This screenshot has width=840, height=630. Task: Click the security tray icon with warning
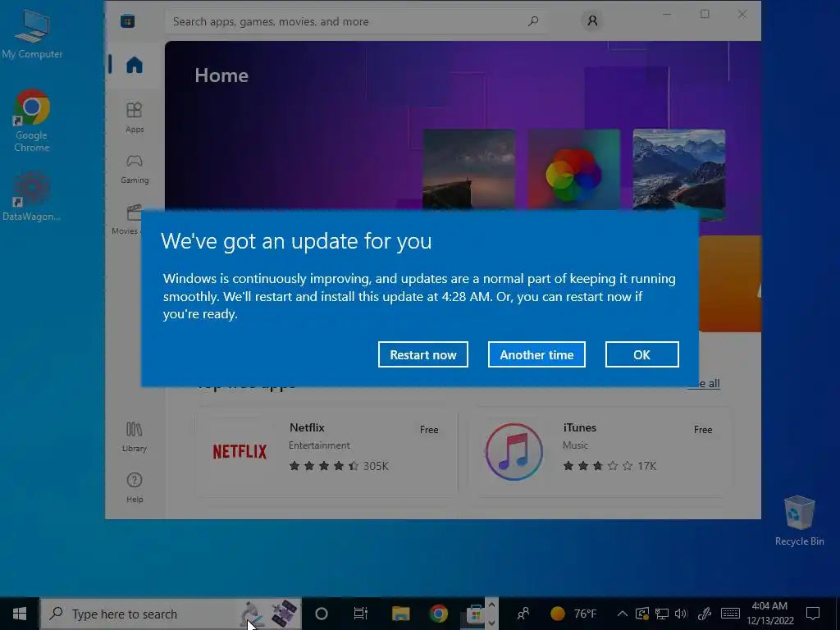(x=641, y=614)
